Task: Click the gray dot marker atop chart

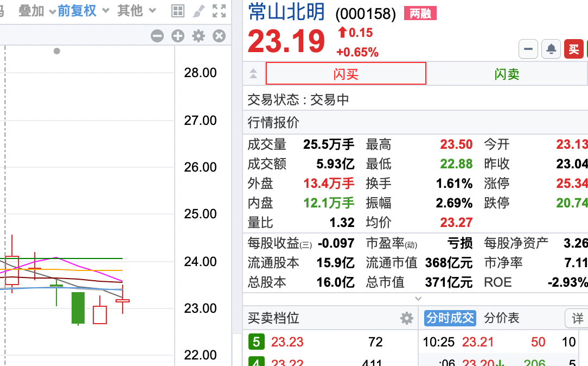Action: (56, 51)
